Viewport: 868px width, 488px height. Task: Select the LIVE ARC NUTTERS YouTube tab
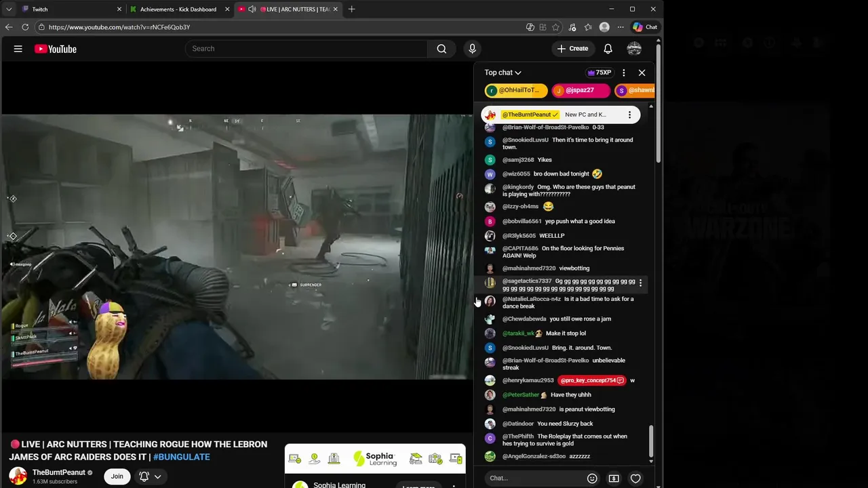click(288, 9)
